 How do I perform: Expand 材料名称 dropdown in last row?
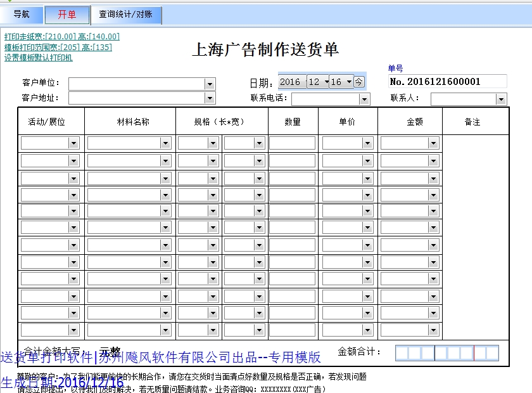[x=165, y=330]
